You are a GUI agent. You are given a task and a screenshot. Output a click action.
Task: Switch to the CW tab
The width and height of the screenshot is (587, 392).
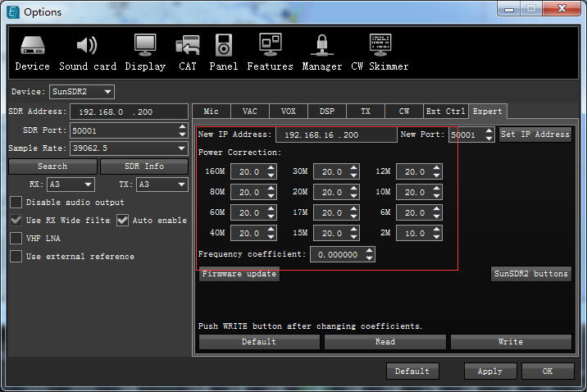pos(404,112)
